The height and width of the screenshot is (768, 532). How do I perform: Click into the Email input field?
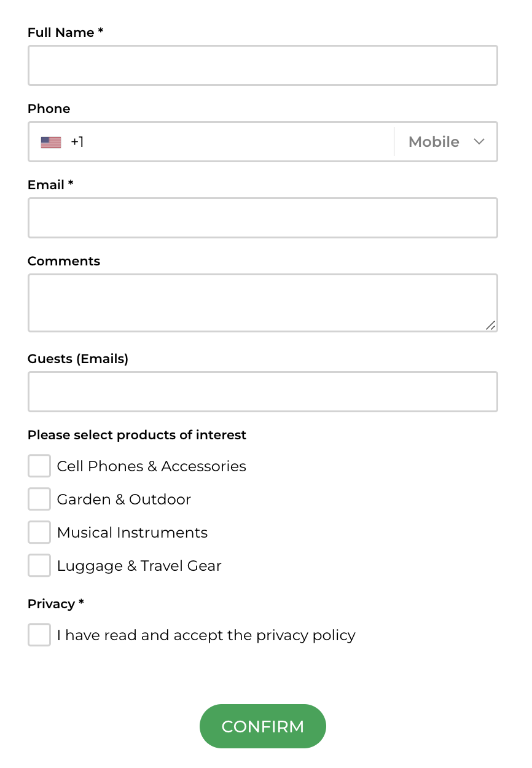pyautogui.click(x=263, y=217)
